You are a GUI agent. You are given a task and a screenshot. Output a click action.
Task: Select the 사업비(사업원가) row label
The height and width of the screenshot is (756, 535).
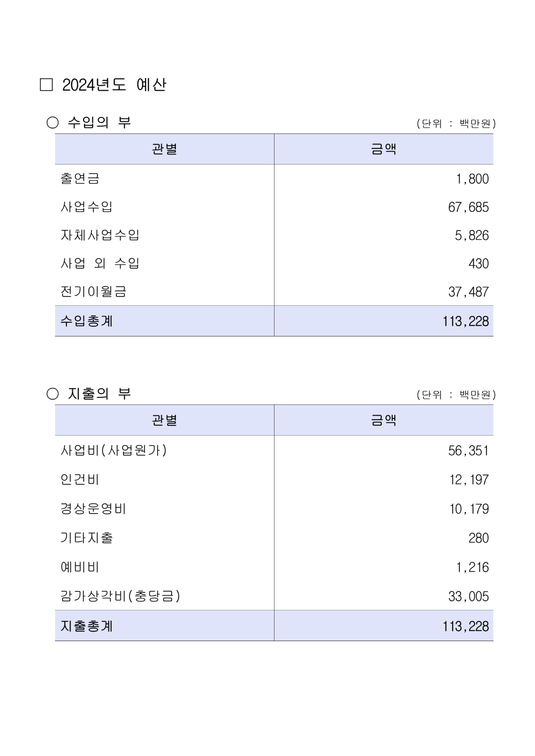pos(114,450)
